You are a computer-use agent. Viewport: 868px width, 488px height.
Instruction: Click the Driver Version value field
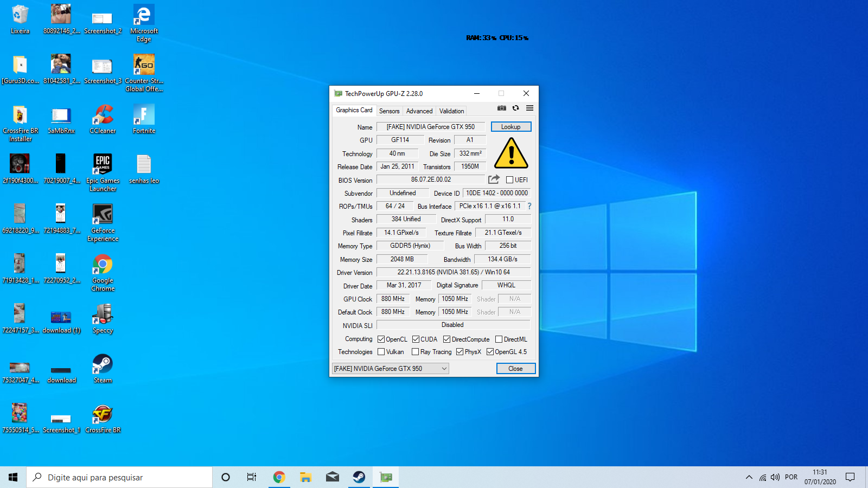point(454,272)
